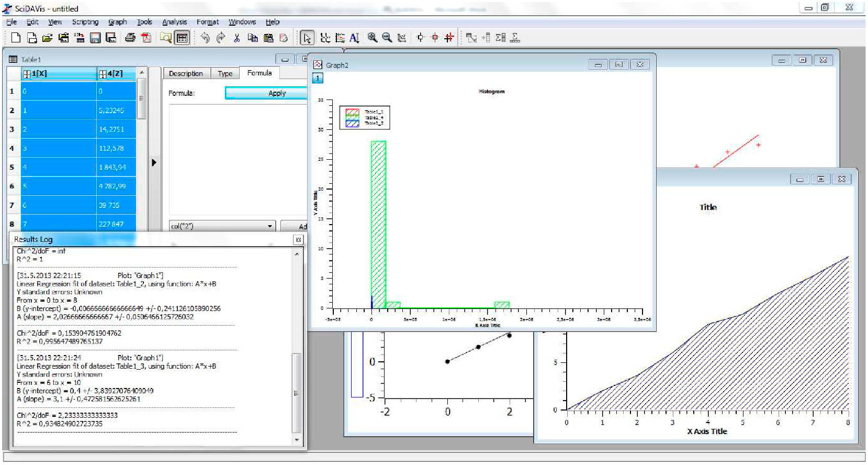The height and width of the screenshot is (465, 868).
Task: Apply the formula with the Apply button
Action: tap(266, 93)
